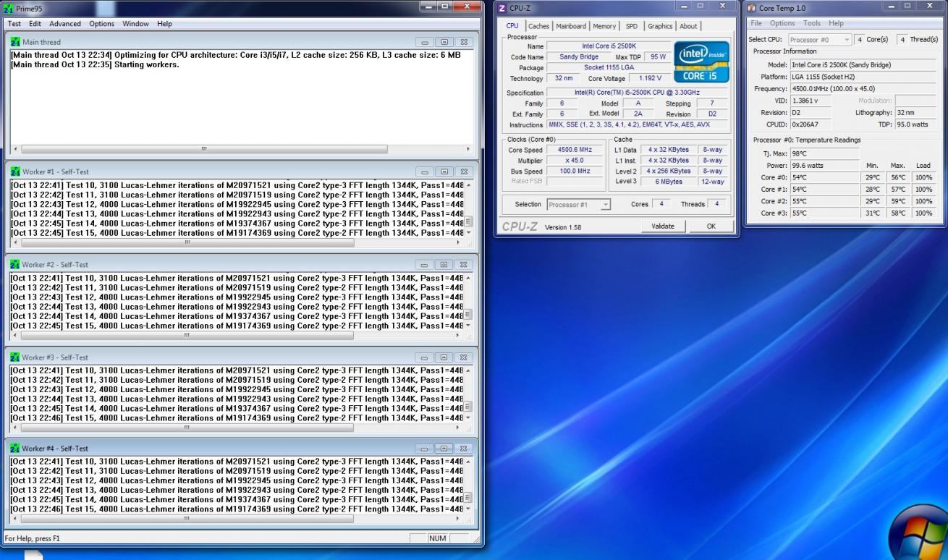Click the OK button in CPU-Z

711,226
